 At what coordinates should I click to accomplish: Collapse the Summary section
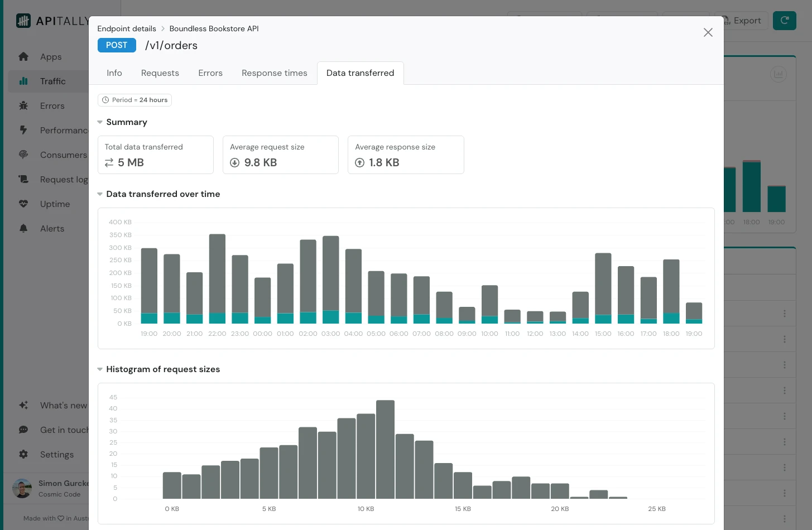point(100,122)
